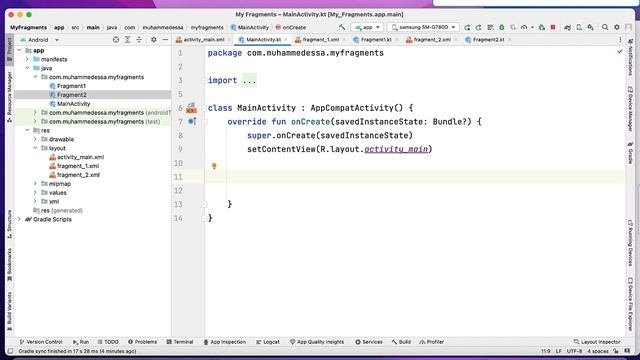Image resolution: width=640 pixels, height=360 pixels.
Task: Open the Layout Inspector tool window
Action: (x=597, y=342)
